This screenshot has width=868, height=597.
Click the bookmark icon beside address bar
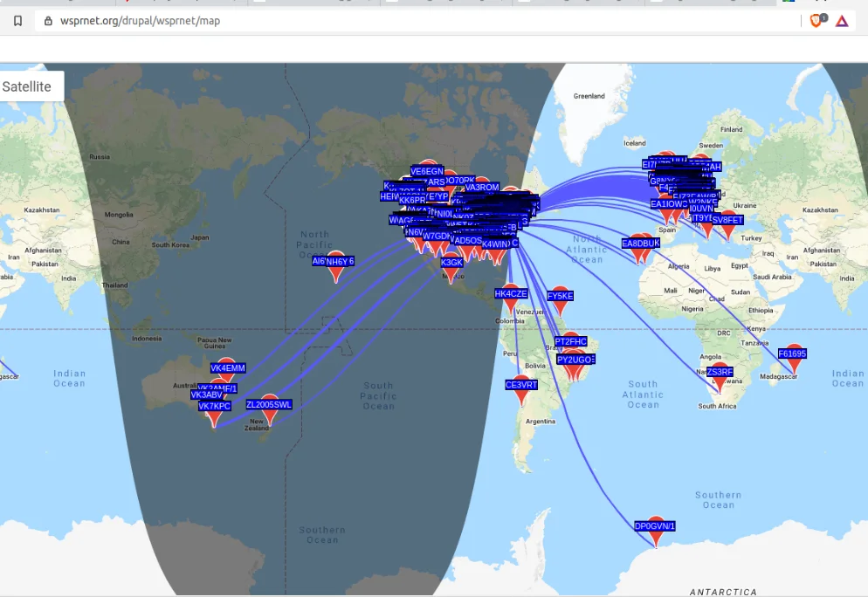tap(17, 21)
